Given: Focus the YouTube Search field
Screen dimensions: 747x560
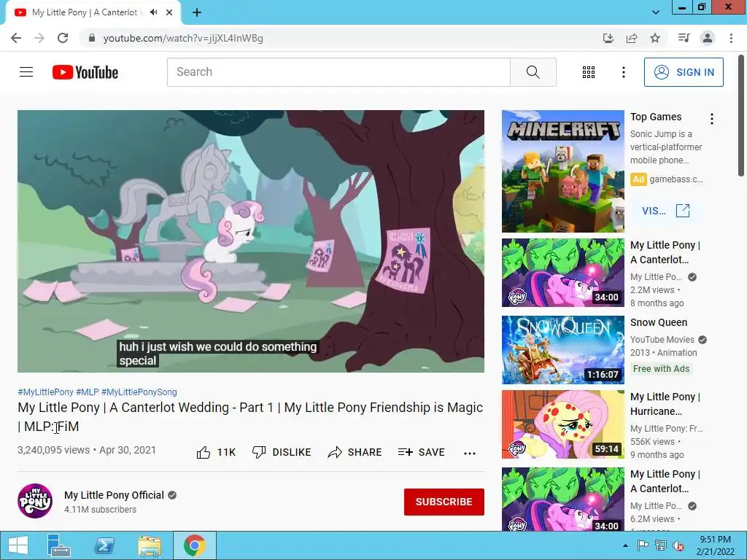Looking at the screenshot, I should (338, 72).
